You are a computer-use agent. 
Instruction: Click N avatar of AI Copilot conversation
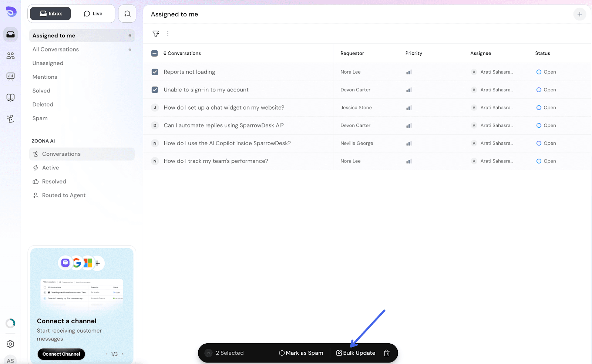point(155,143)
